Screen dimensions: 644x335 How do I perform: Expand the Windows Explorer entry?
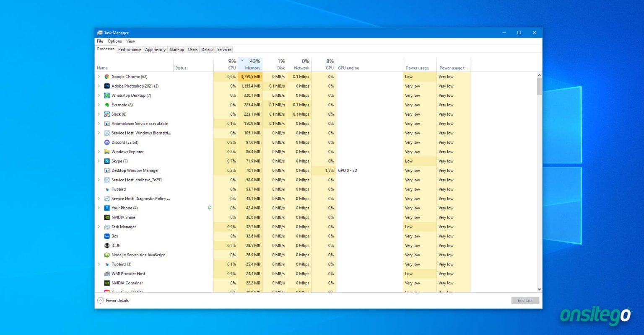coord(99,152)
